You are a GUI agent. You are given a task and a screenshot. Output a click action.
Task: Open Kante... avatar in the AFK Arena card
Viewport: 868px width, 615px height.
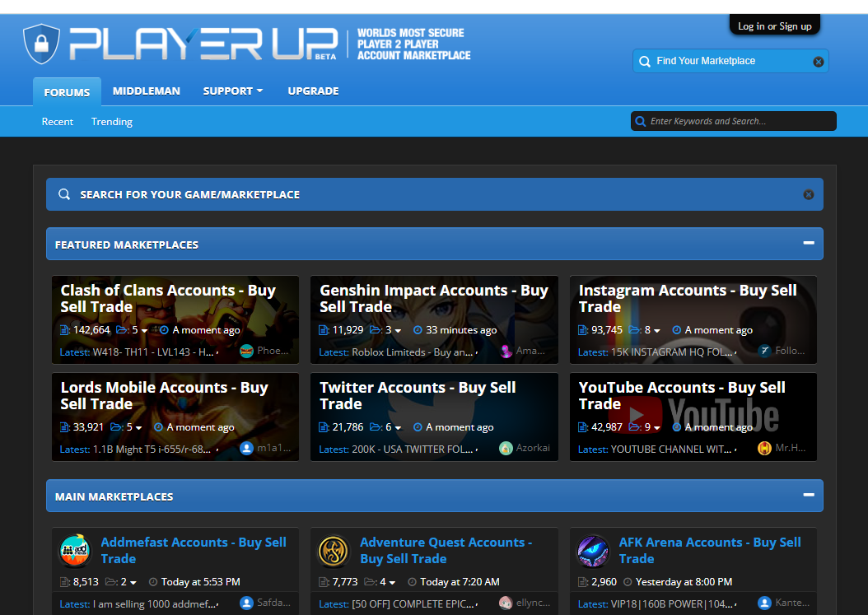pos(764,603)
